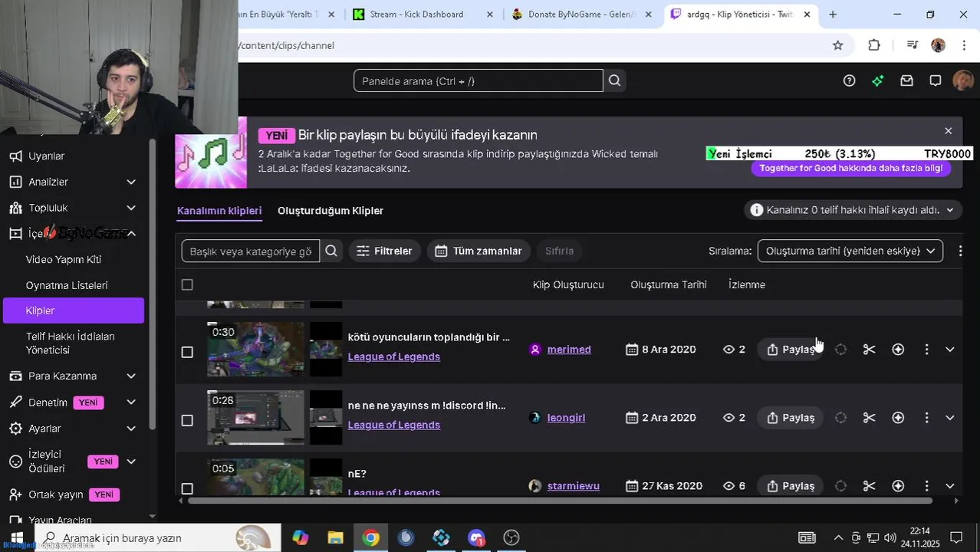980x552 pixels.
Task: Click the clips table horizontal scrollbar
Action: (561, 501)
